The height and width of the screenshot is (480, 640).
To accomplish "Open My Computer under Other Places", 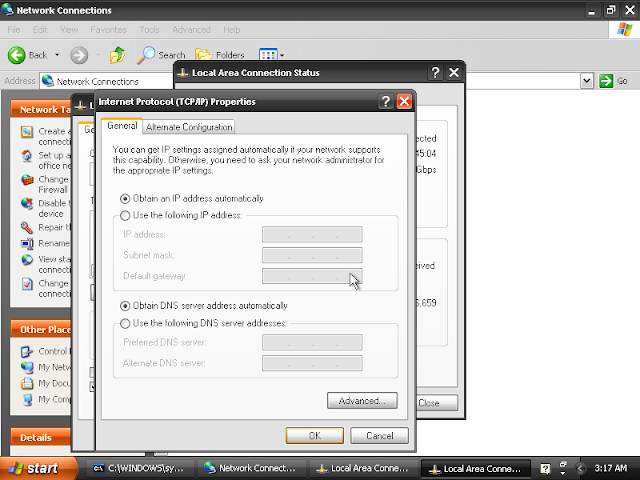I will pyautogui.click(x=46, y=399).
